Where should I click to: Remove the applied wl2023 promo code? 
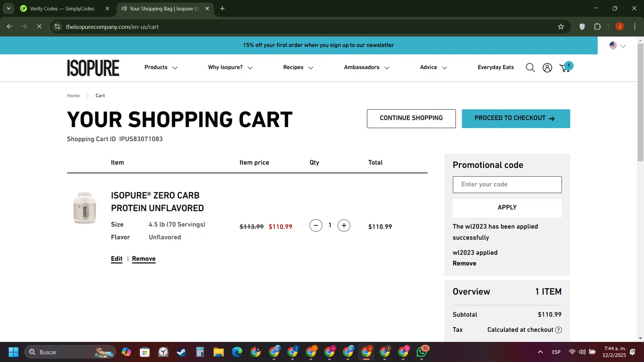click(464, 263)
